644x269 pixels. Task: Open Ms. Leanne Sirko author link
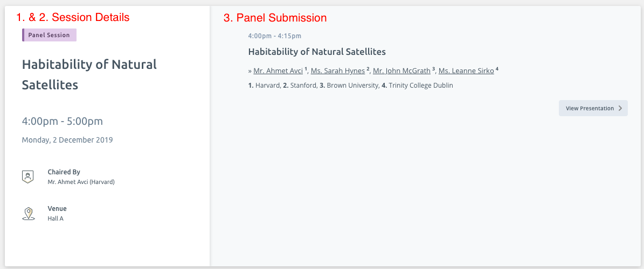[466, 70]
